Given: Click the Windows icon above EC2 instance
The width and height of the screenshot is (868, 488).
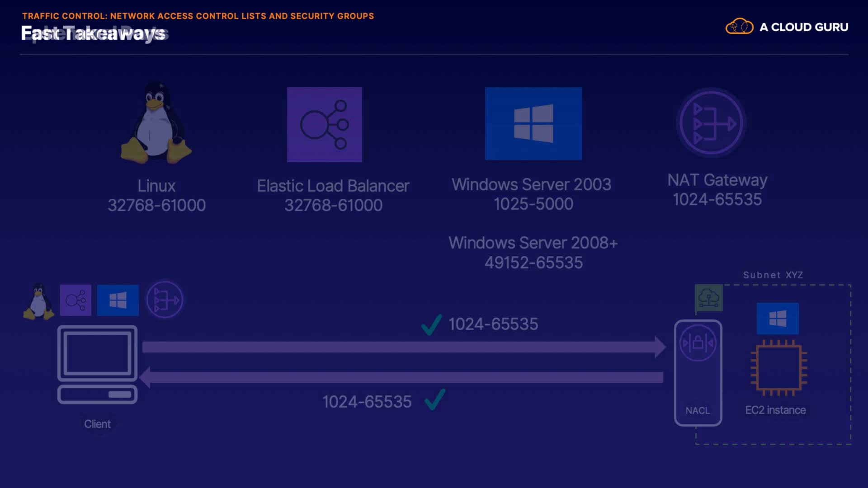Looking at the screenshot, I should click(778, 319).
